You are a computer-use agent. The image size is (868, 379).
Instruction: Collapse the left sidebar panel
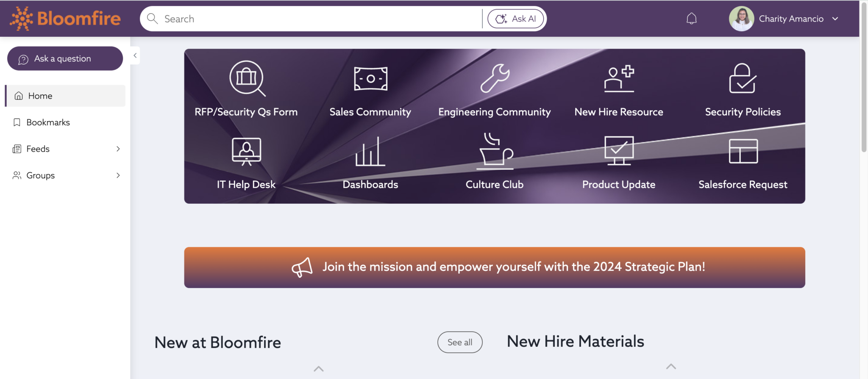pos(135,55)
